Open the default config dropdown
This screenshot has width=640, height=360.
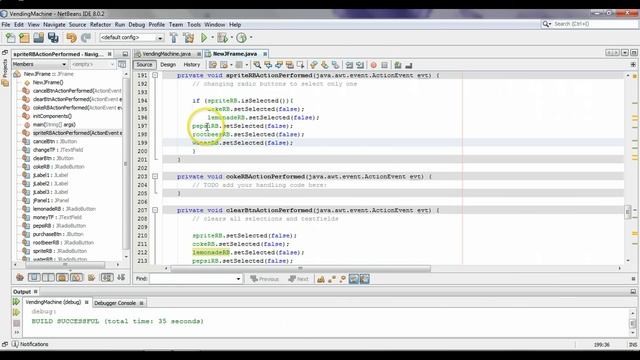[x=131, y=38]
